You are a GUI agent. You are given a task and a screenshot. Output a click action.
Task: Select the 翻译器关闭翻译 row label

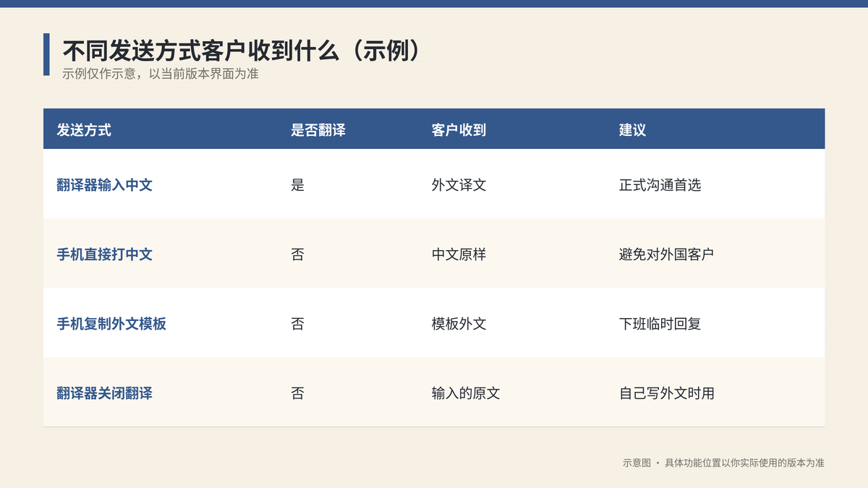point(105,393)
